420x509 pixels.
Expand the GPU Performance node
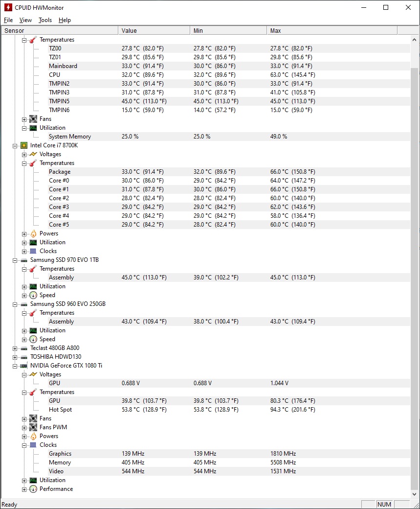(x=24, y=489)
